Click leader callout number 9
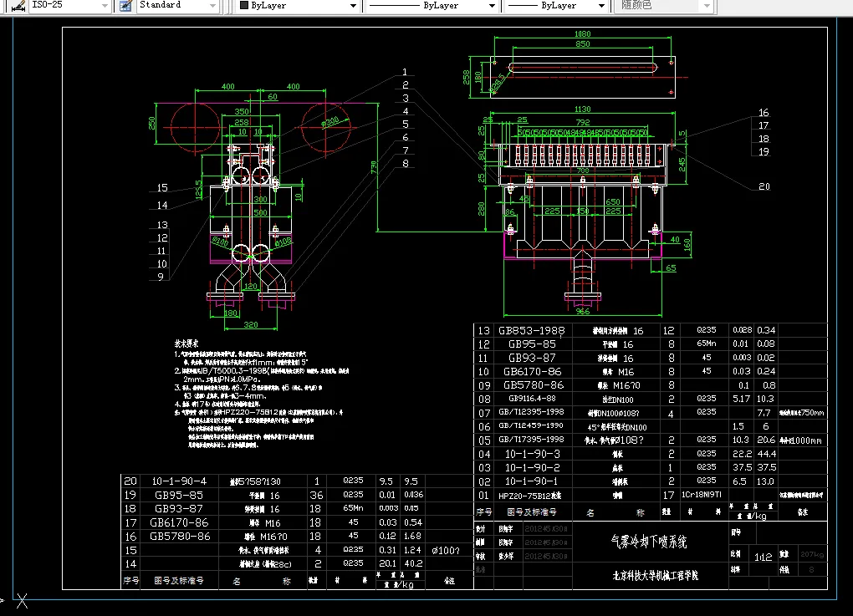Image resolution: width=853 pixels, height=616 pixels. (x=161, y=277)
